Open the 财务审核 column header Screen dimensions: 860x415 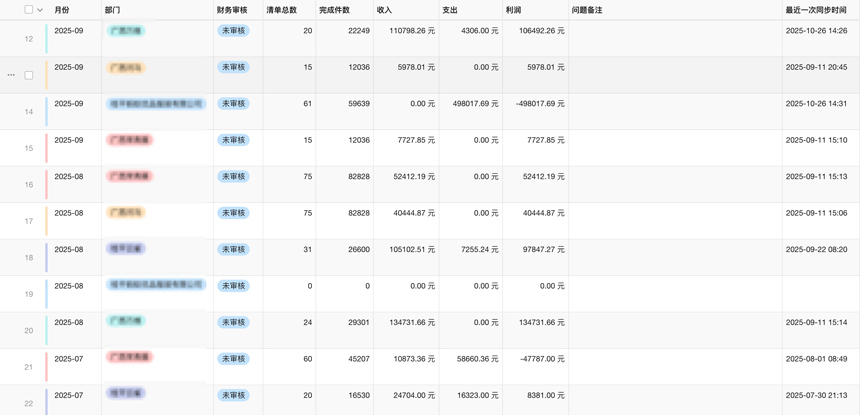coord(232,10)
